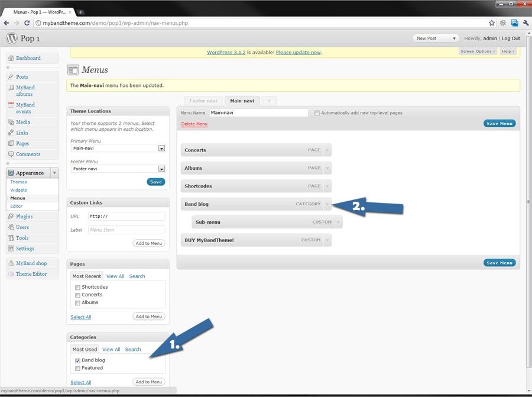This screenshot has height=397, width=532.
Task: Click the Plugins icon in sidebar
Action: 11,217
